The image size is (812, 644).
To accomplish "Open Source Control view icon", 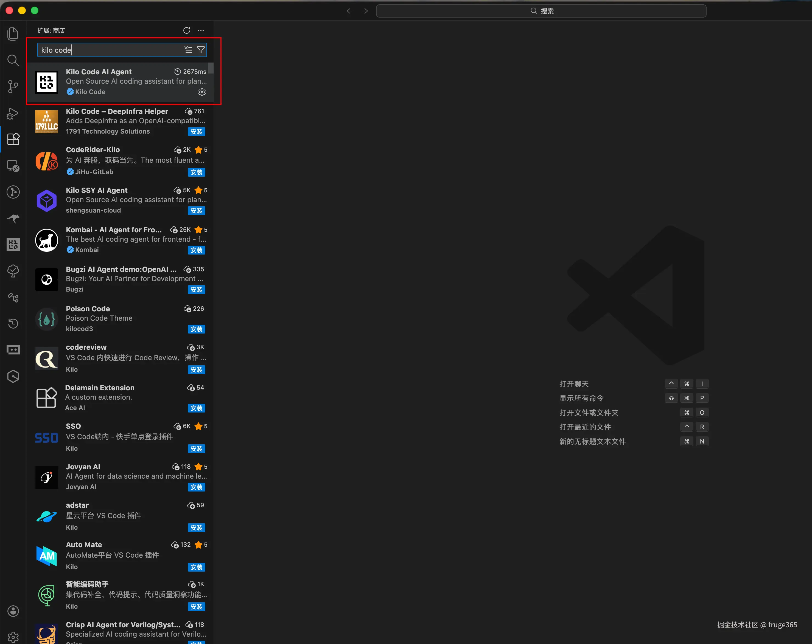I will (x=13, y=87).
